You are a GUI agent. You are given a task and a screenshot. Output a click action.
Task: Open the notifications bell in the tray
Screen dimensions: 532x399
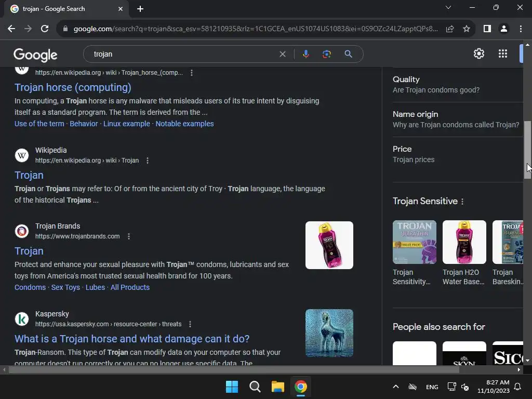point(517,387)
